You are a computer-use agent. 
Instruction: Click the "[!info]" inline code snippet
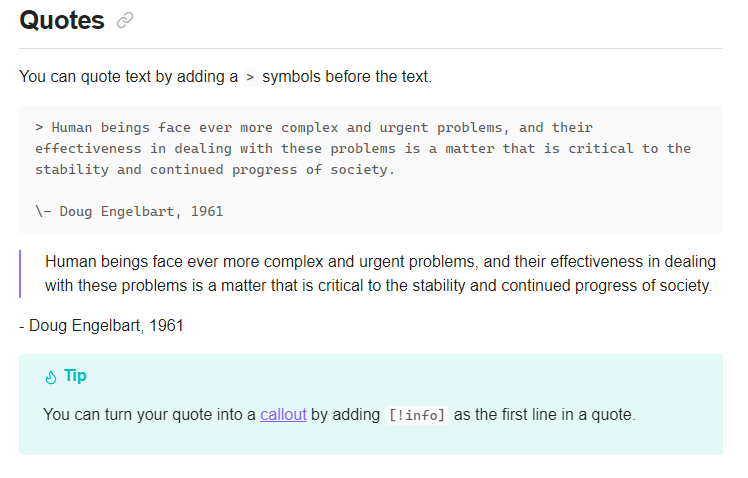(x=416, y=415)
